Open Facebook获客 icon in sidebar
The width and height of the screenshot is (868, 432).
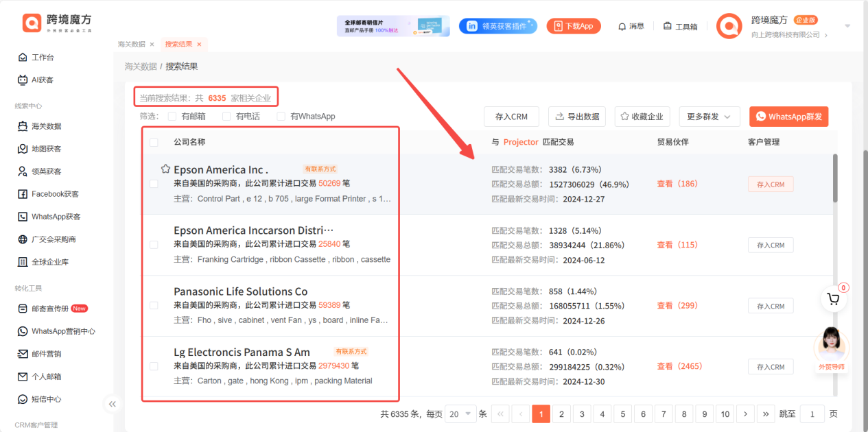click(x=23, y=194)
